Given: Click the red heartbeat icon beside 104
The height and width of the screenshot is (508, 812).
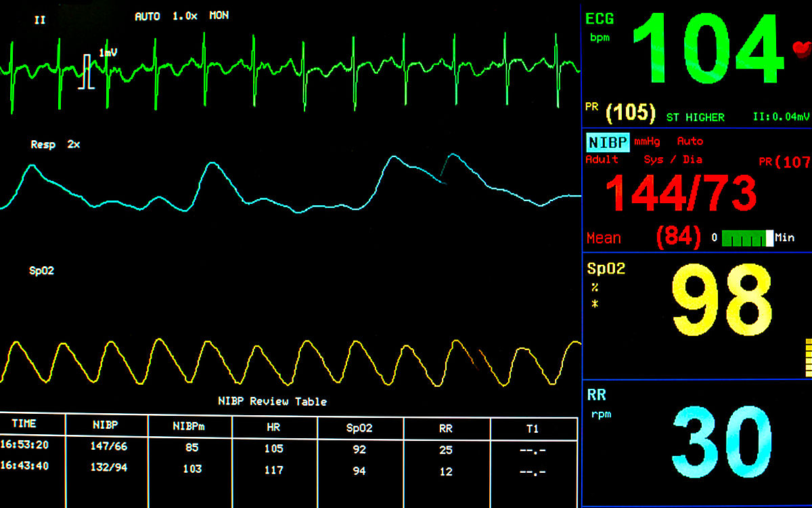Looking at the screenshot, I should [801, 49].
